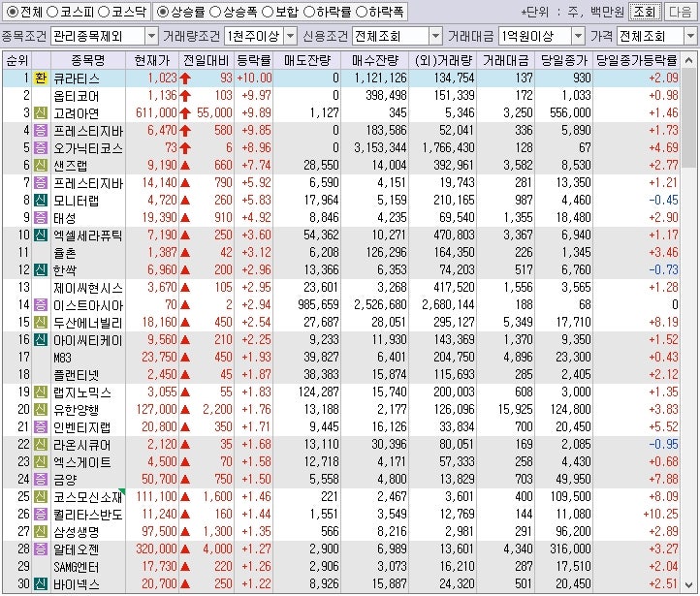
Task: Sort by the 종목명 column header
Action: click(x=88, y=60)
